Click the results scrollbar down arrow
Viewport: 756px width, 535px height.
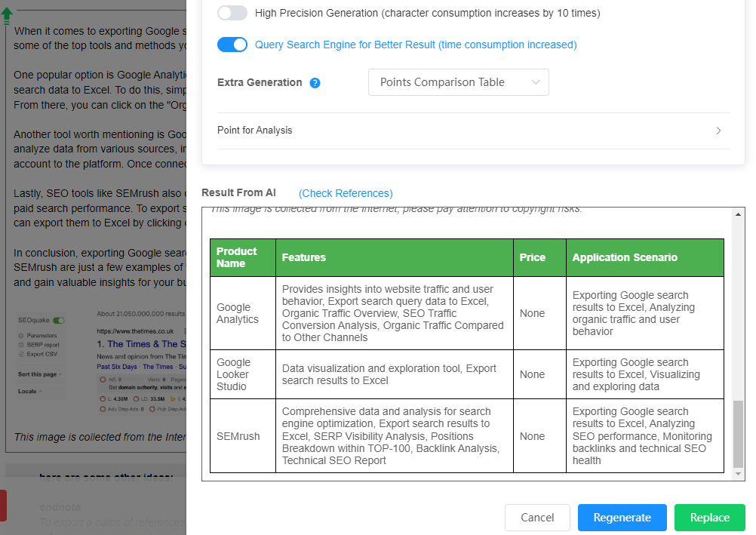click(x=738, y=474)
